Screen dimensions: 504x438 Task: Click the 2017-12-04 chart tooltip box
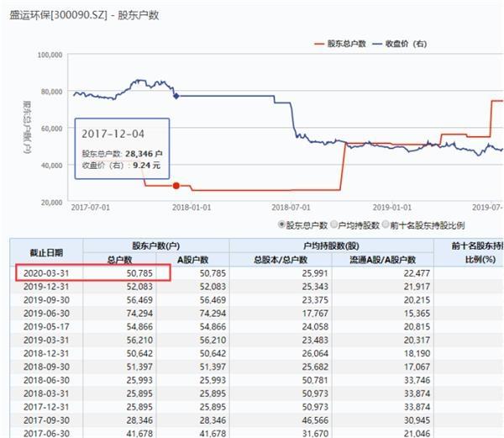(123, 148)
